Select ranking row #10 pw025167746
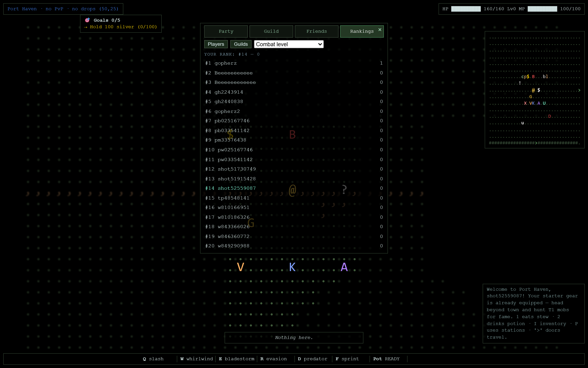The height and width of the screenshot is (368, 588). click(294, 150)
